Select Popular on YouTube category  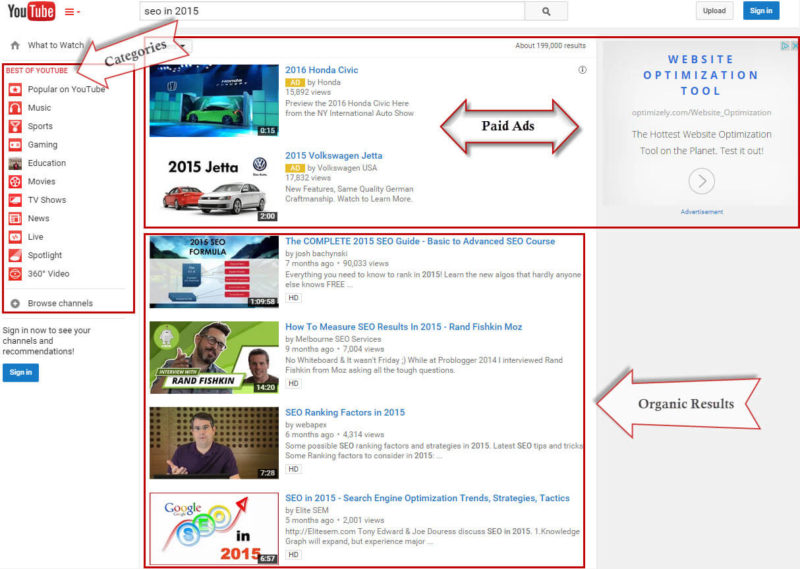coord(66,89)
